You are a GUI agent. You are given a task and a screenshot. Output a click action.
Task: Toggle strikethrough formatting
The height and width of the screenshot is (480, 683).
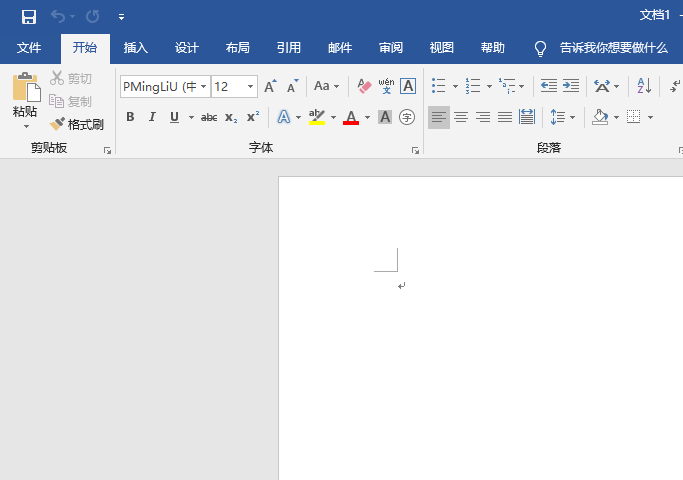209,117
